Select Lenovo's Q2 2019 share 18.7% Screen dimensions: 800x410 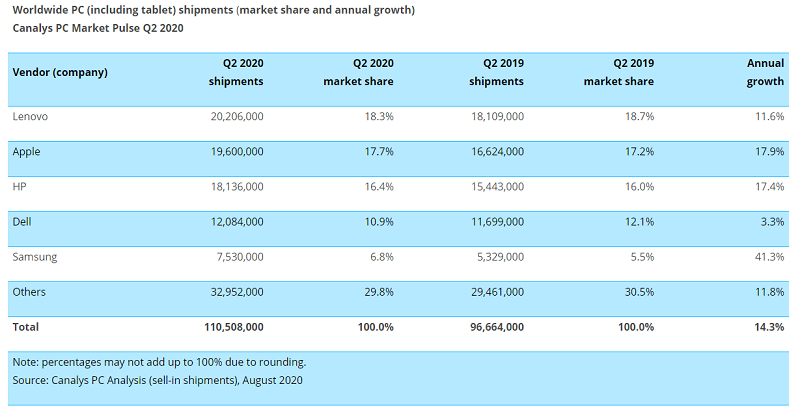[639, 116]
